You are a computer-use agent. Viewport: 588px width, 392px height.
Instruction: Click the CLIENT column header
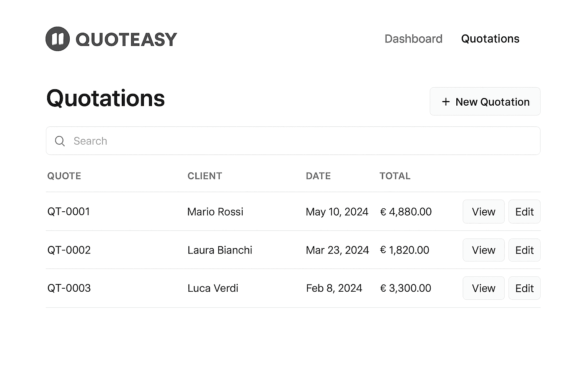click(x=204, y=176)
